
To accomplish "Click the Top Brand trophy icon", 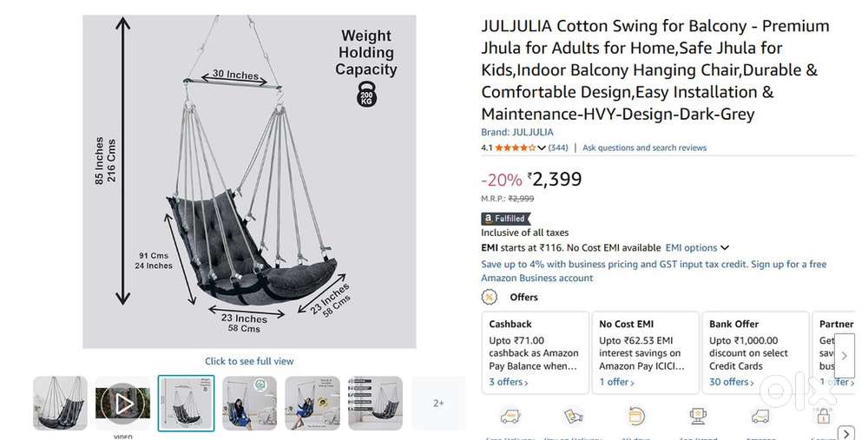I will tap(698, 417).
